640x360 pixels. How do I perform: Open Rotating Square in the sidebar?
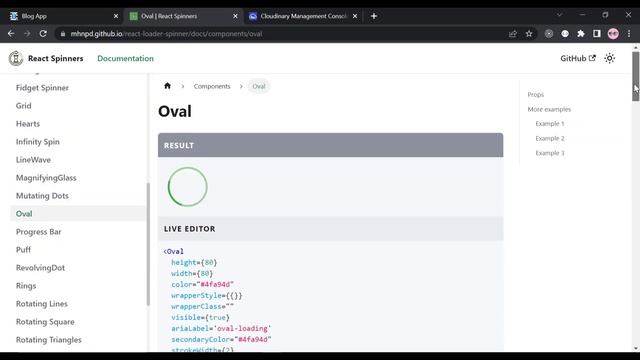click(x=45, y=322)
